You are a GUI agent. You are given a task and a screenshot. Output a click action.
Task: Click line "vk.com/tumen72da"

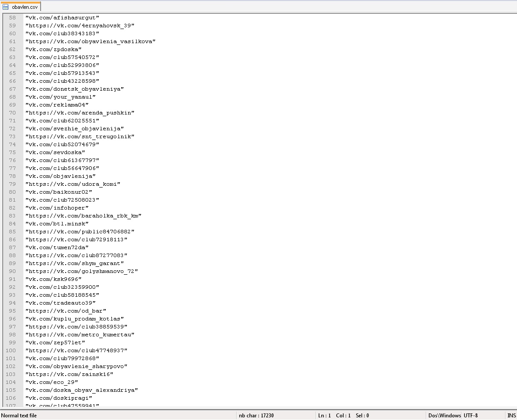(x=57, y=247)
